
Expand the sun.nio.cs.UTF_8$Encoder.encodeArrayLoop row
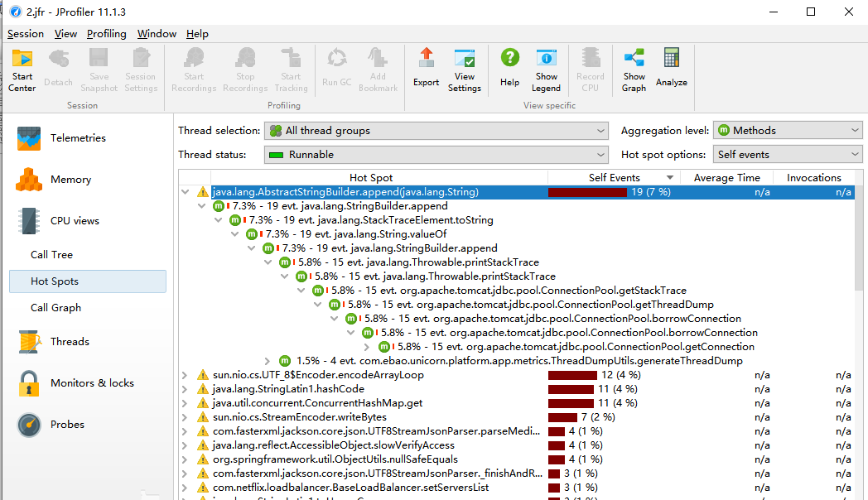pyautogui.click(x=185, y=375)
